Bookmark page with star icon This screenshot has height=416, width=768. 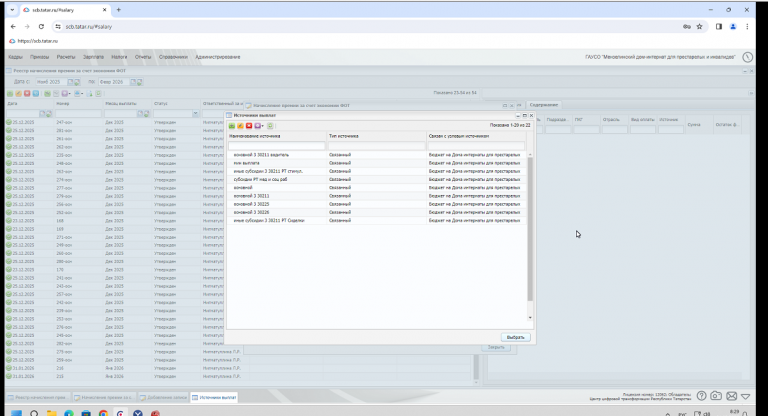point(699,26)
